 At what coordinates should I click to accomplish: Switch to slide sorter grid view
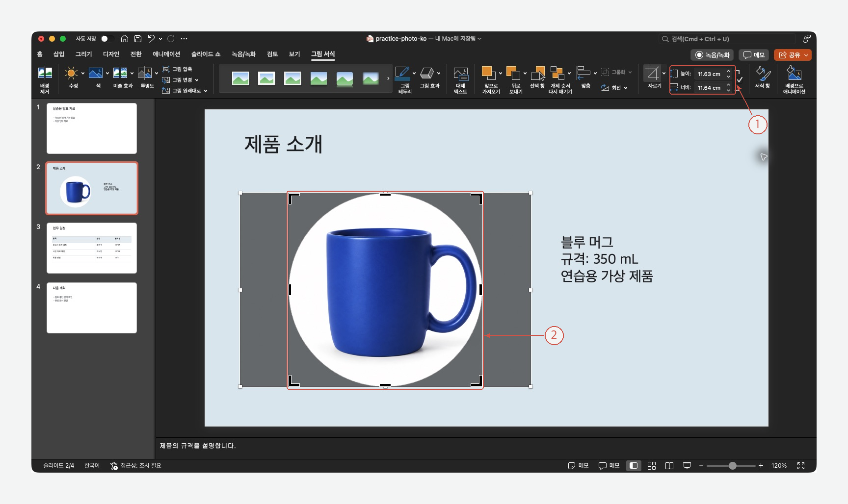tap(652, 466)
